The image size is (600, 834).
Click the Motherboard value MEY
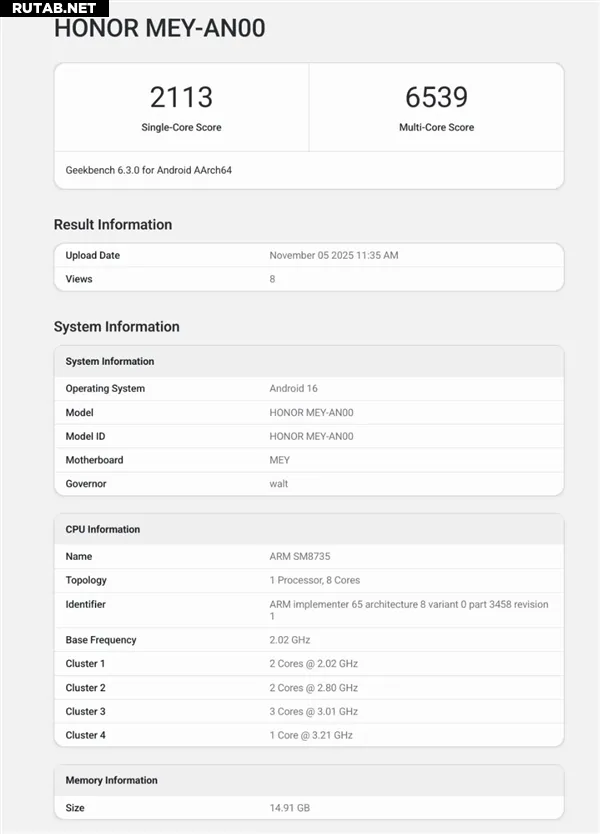click(x=279, y=460)
